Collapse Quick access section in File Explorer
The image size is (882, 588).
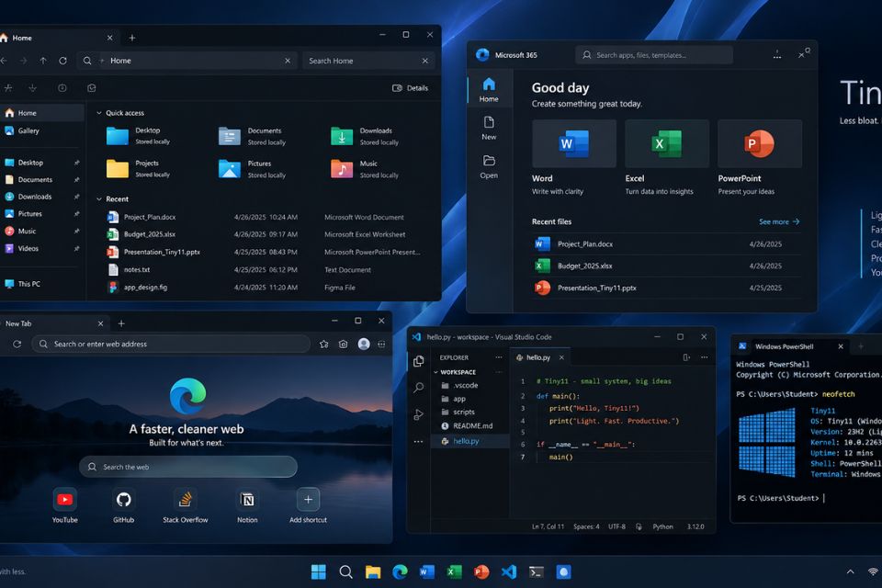[99, 112]
